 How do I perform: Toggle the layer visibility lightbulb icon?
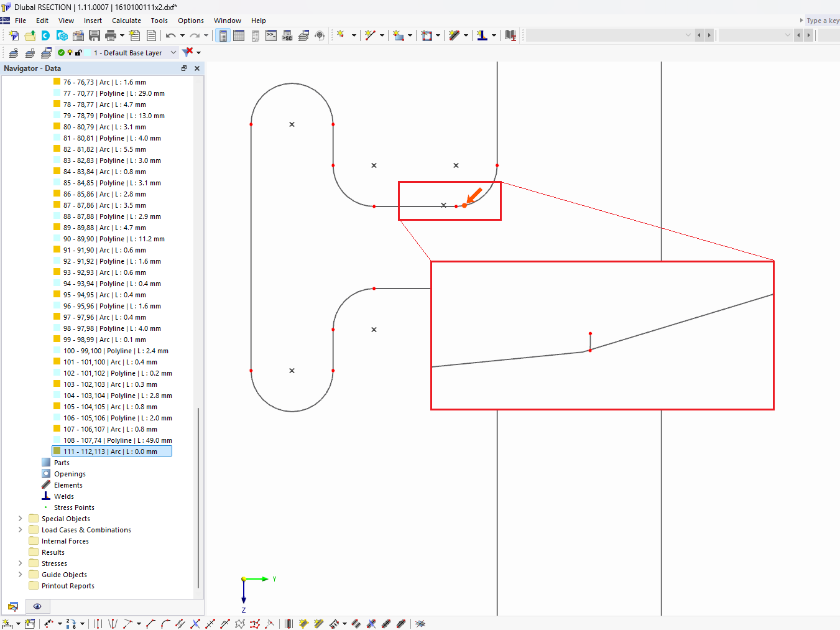(x=69, y=52)
